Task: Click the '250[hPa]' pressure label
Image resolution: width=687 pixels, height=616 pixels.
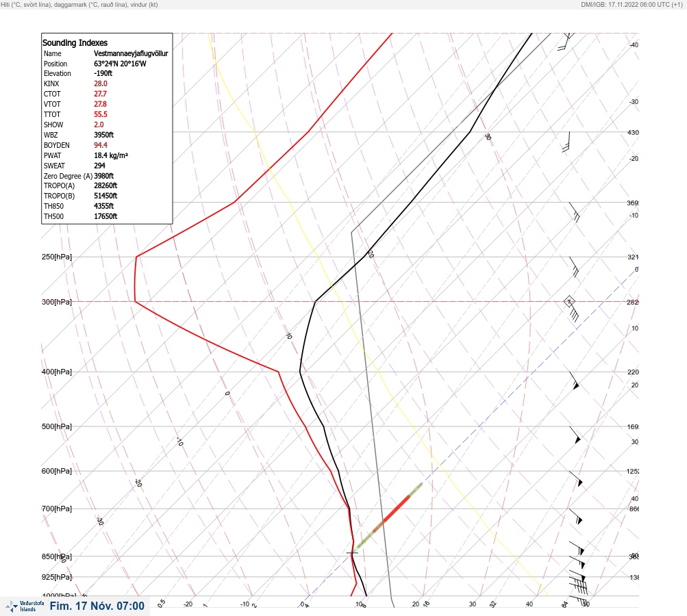Action: tap(57, 257)
